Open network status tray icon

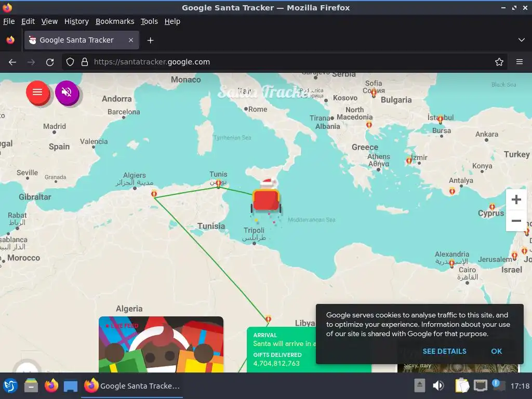click(481, 385)
